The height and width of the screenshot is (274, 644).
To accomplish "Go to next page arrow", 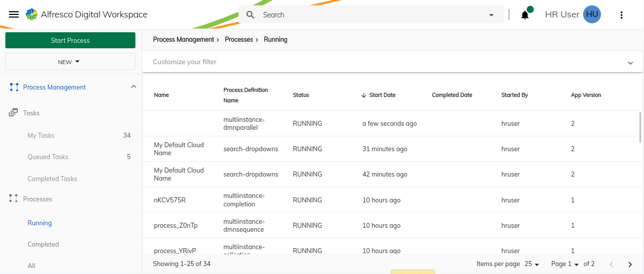I will pos(630,264).
